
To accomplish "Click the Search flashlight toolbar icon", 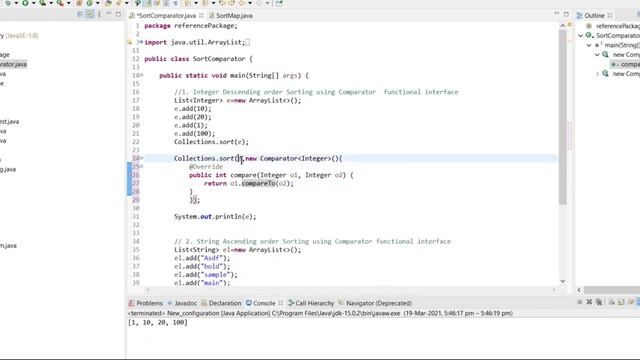I will point(118,3).
